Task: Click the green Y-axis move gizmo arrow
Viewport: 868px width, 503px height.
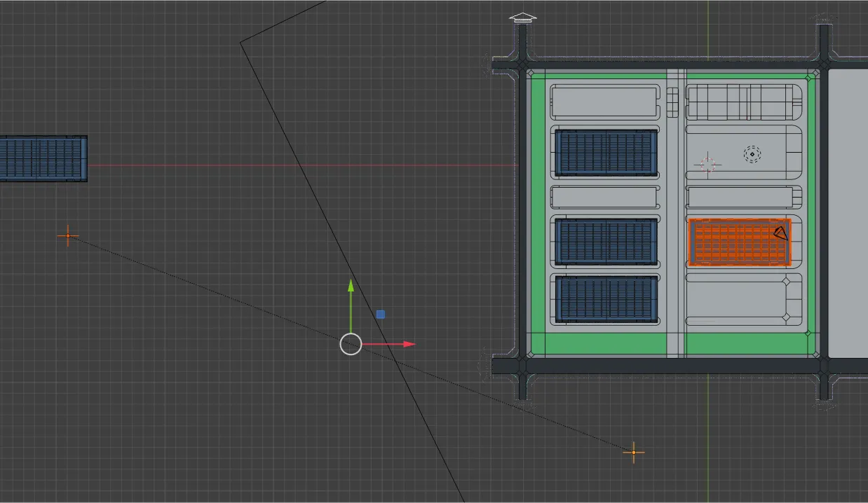Action: pyautogui.click(x=351, y=287)
